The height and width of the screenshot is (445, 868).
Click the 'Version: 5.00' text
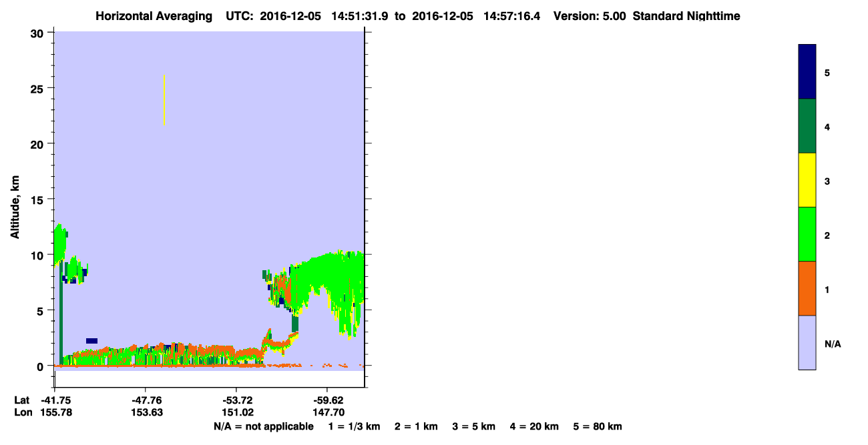click(x=590, y=16)
